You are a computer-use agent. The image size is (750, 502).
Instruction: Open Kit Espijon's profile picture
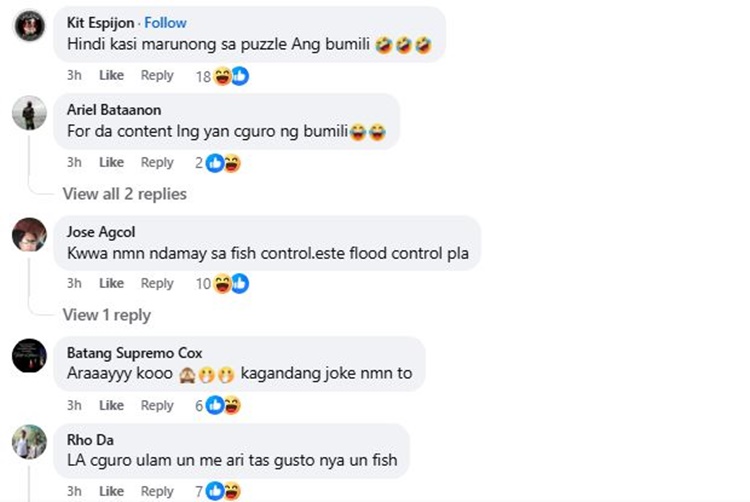[x=29, y=26]
